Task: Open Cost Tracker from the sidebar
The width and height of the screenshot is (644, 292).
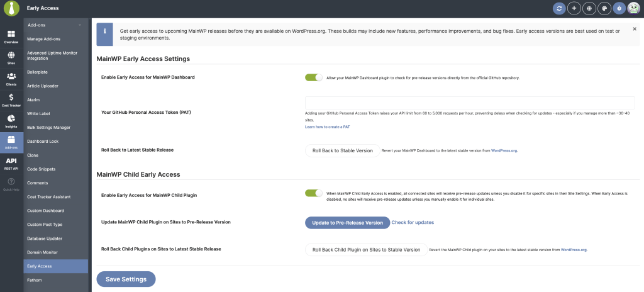Action: click(11, 100)
